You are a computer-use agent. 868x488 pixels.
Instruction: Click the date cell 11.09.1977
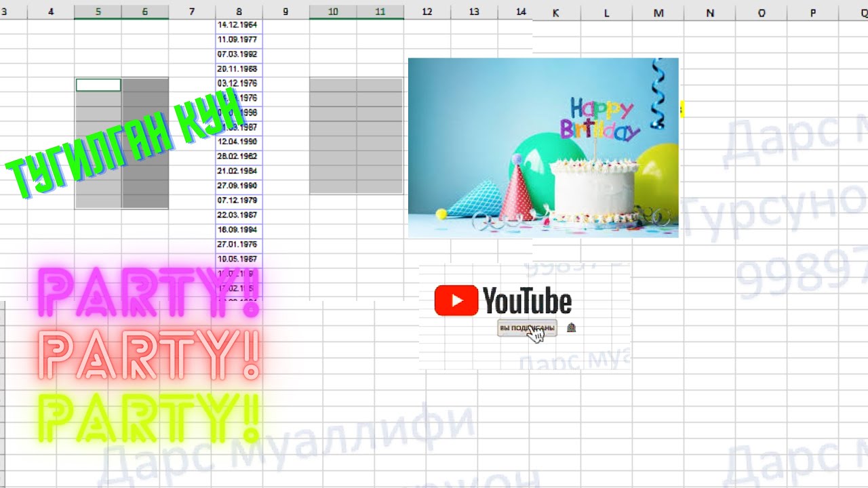[239, 39]
